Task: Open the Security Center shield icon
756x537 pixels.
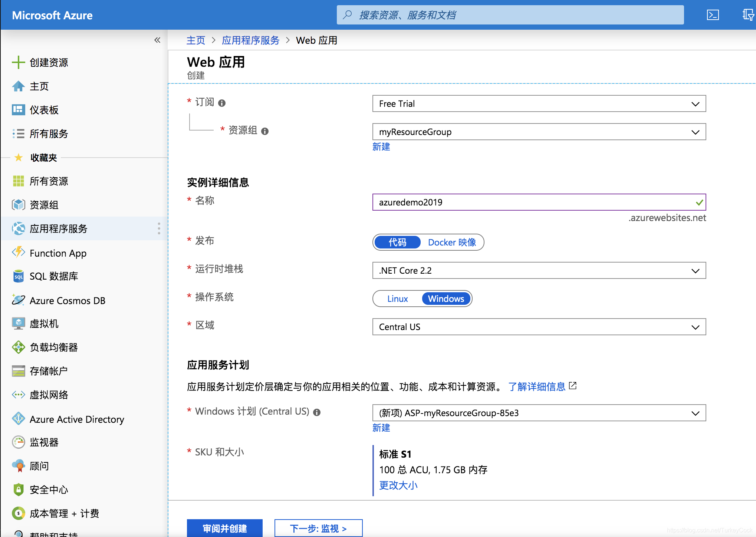Action: (18, 490)
